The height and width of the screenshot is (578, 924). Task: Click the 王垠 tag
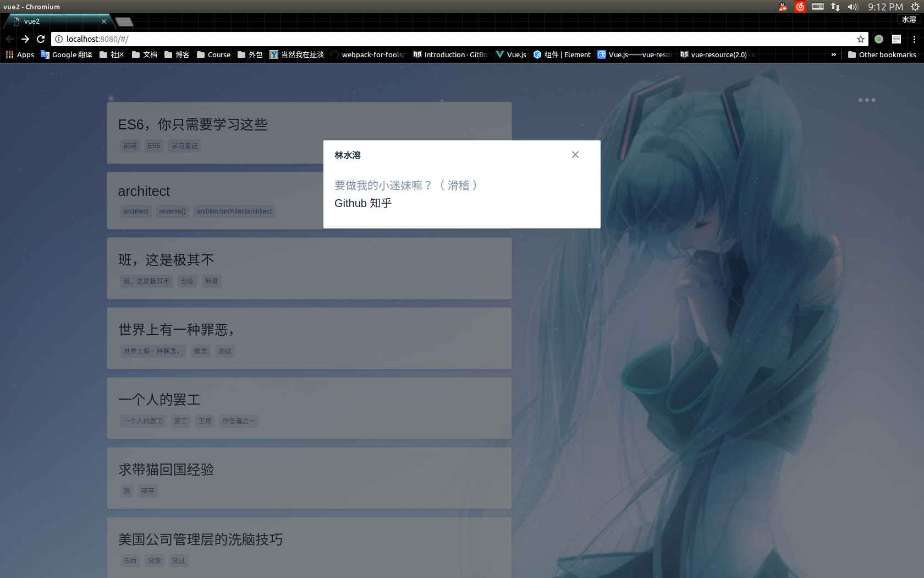coord(205,421)
